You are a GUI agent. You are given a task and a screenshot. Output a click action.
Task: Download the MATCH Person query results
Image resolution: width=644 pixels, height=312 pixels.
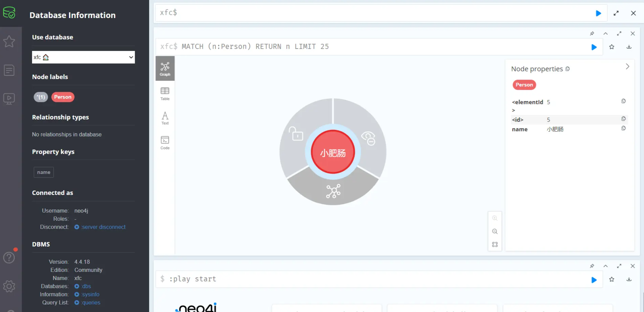coord(629,47)
